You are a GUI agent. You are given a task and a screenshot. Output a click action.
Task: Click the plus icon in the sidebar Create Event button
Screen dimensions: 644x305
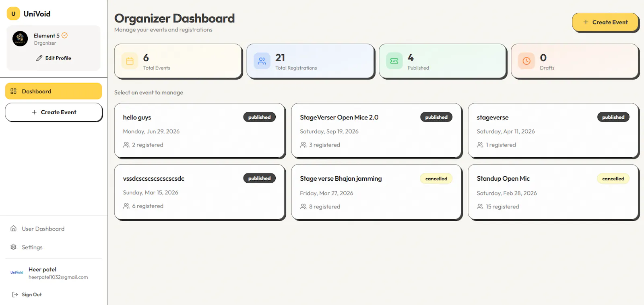[34, 112]
